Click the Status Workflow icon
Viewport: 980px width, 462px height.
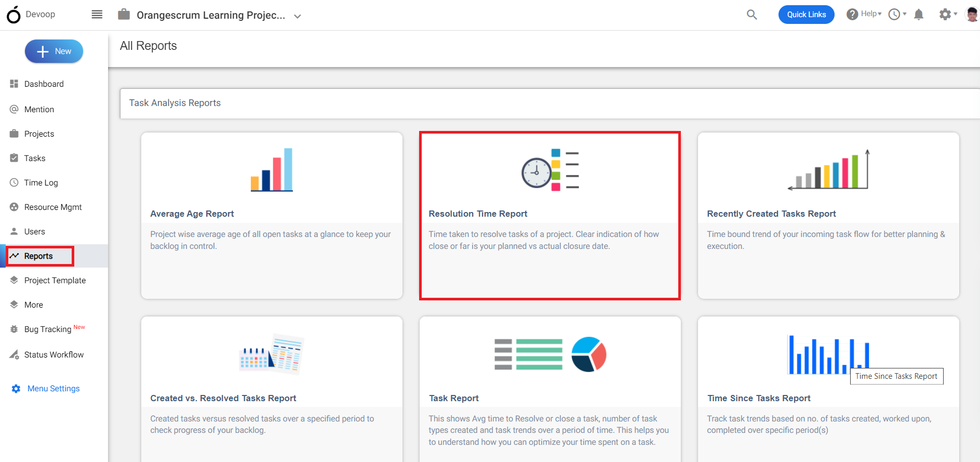pyautogui.click(x=14, y=354)
